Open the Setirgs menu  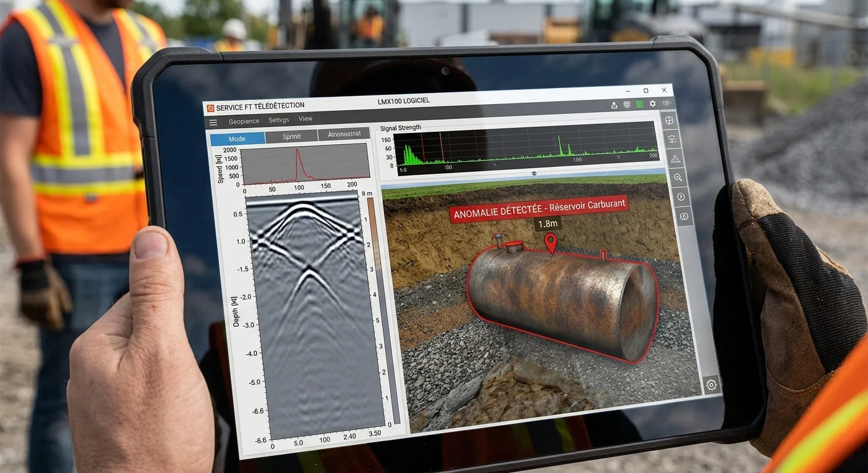click(279, 120)
